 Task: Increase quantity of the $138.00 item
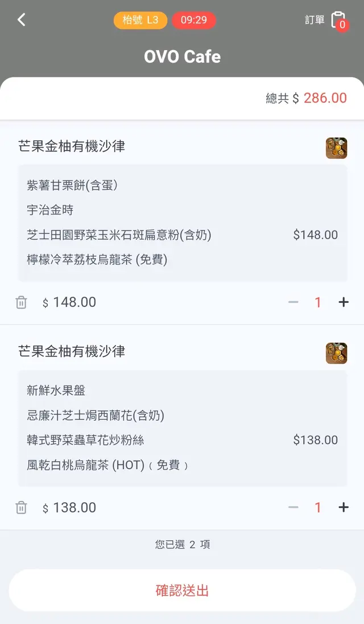click(344, 507)
